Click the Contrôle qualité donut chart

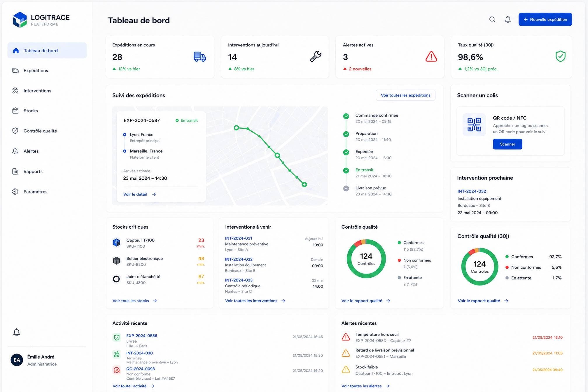[x=366, y=259]
